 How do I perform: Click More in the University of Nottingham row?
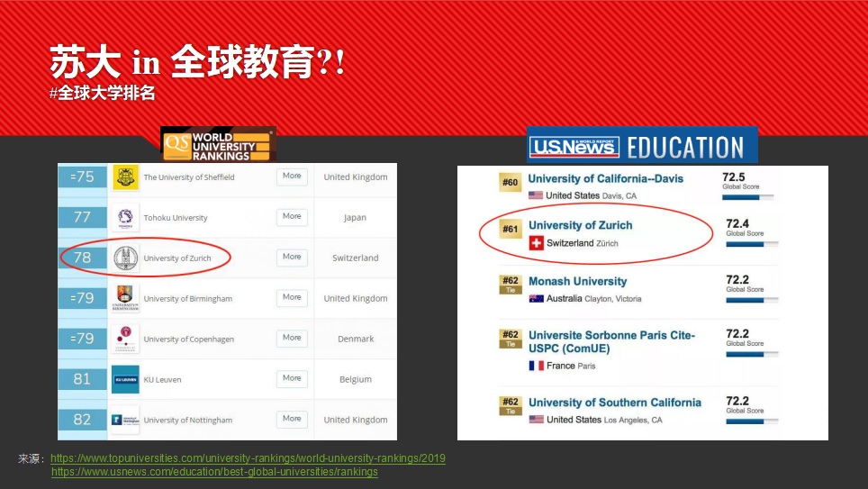coord(292,419)
